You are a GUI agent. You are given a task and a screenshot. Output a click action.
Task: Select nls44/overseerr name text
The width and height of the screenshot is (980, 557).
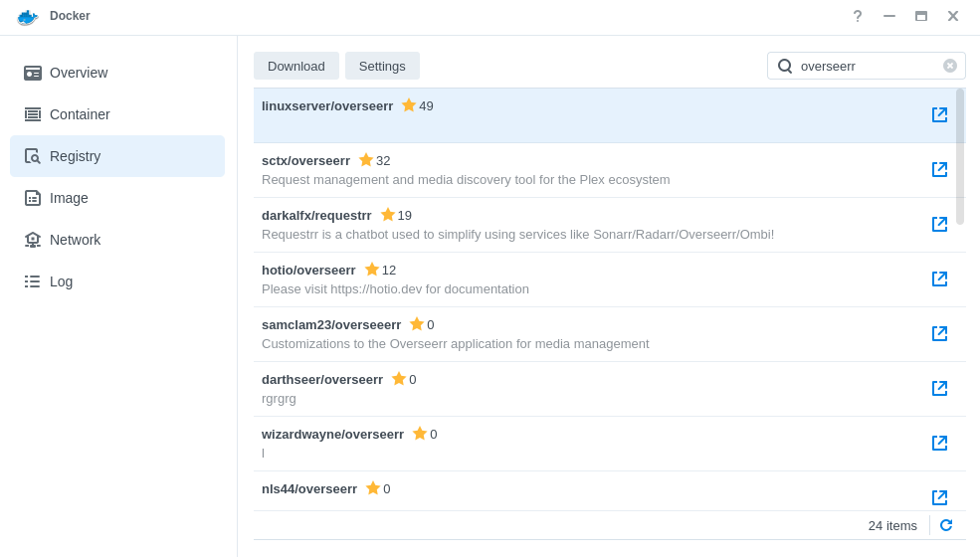coord(309,488)
